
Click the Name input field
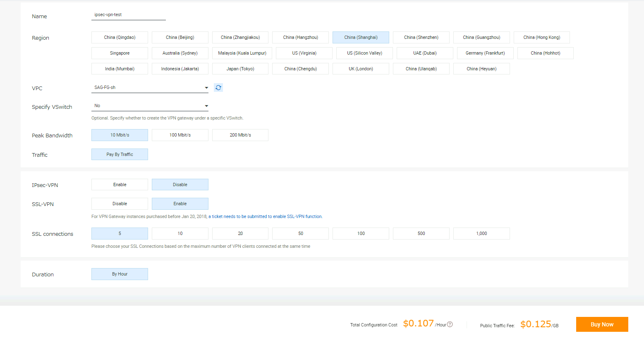point(128,15)
